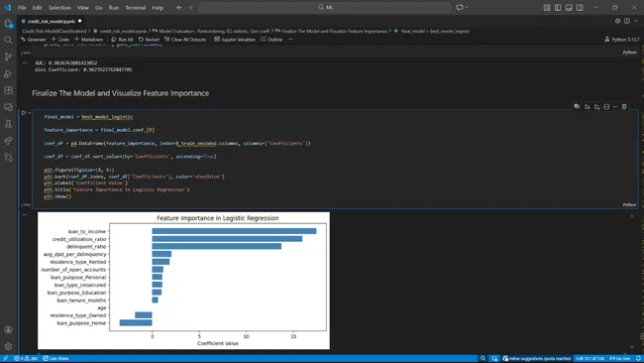Image resolution: width=644 pixels, height=363 pixels.
Task: Open the Run and Debug view
Action: click(8, 73)
